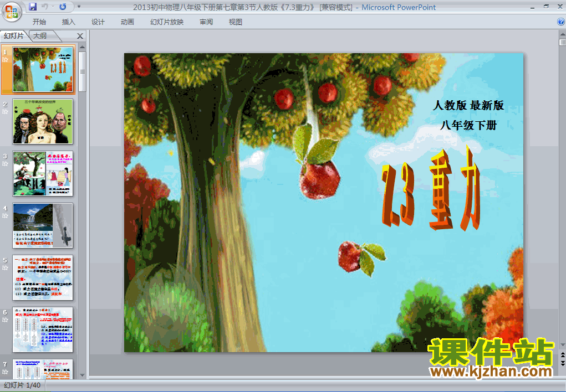The height and width of the screenshot is (392, 566).
Task: Select the large falling apple image
Action: [x=318, y=163]
